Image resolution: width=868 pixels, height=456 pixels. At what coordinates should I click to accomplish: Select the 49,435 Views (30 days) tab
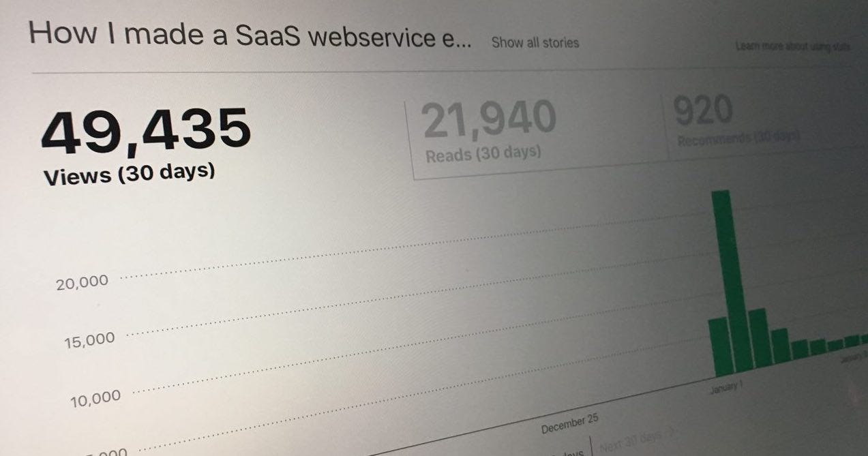click(x=145, y=144)
